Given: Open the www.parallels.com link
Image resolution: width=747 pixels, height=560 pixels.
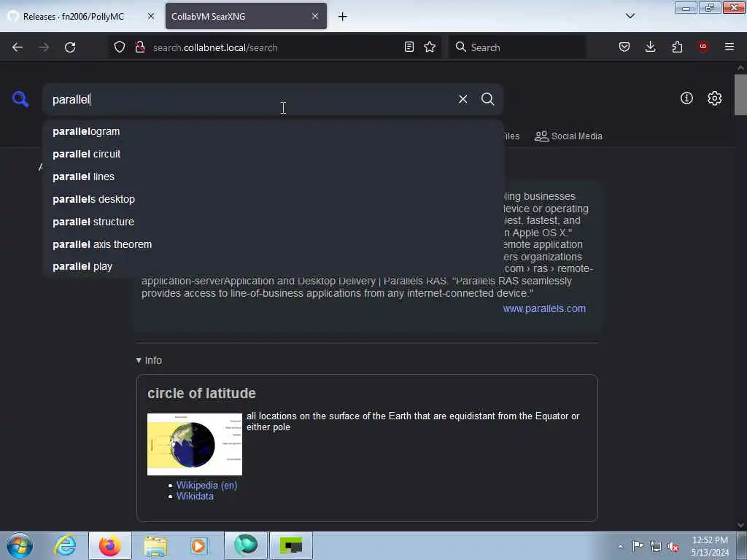Looking at the screenshot, I should (x=544, y=308).
